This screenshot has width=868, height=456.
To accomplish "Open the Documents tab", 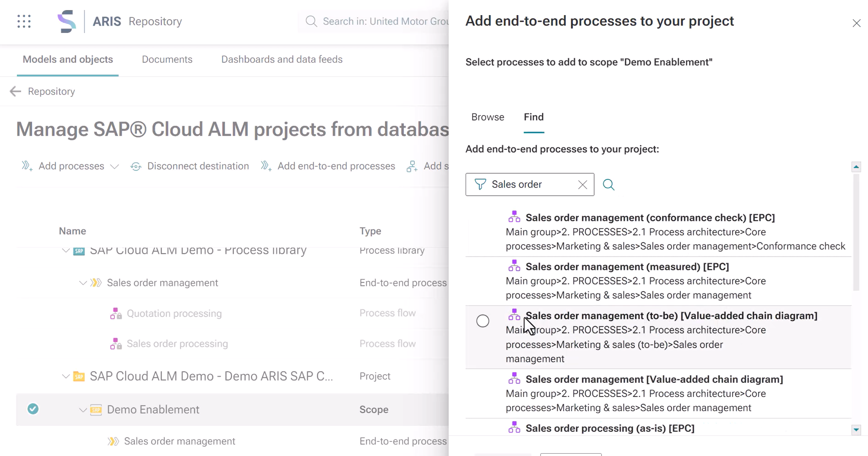I will [x=167, y=59].
